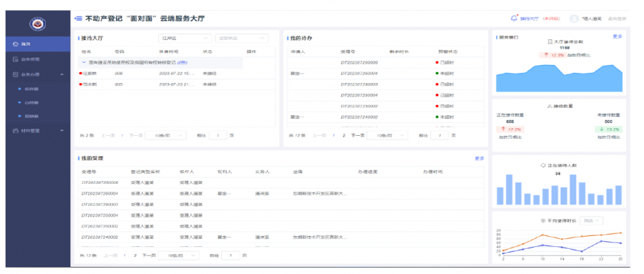Select the 业务办理 sidebar menu
644x274 pixels.
tap(38, 75)
